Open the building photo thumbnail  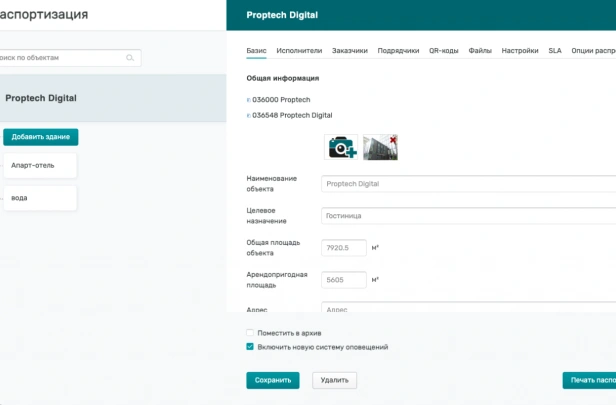[x=380, y=147]
